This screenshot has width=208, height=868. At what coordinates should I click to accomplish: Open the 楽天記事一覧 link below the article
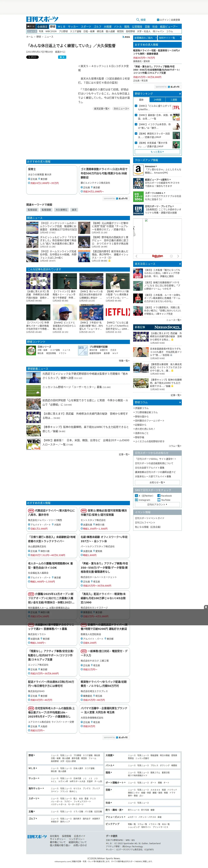click(x=101, y=108)
